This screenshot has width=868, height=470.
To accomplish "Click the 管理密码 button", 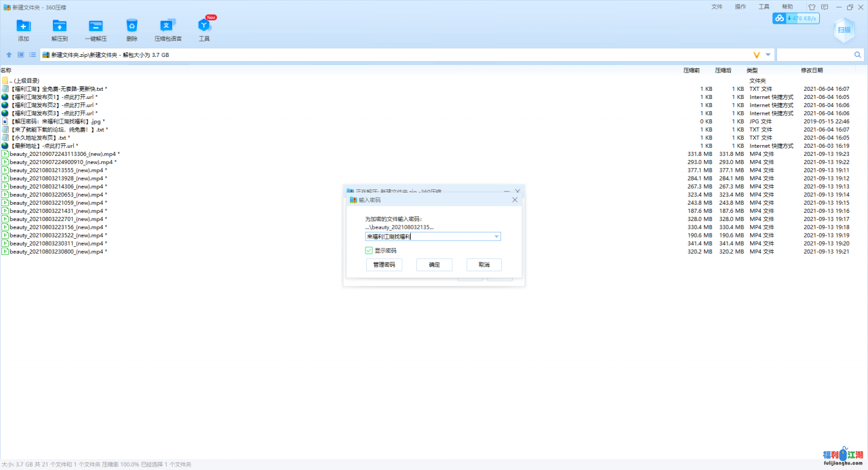I will point(384,265).
